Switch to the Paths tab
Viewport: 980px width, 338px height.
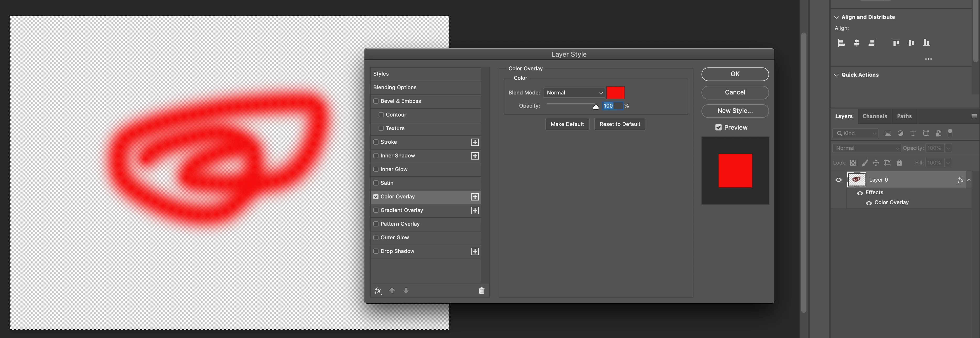pyautogui.click(x=904, y=117)
